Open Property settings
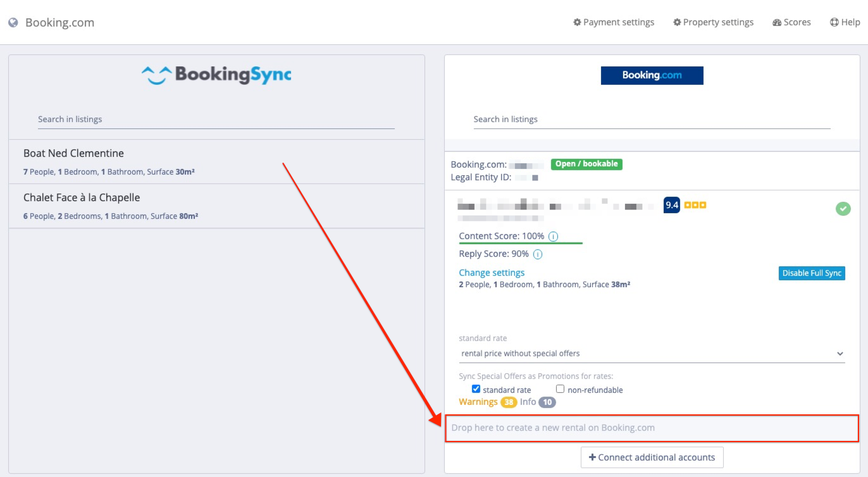 (713, 22)
